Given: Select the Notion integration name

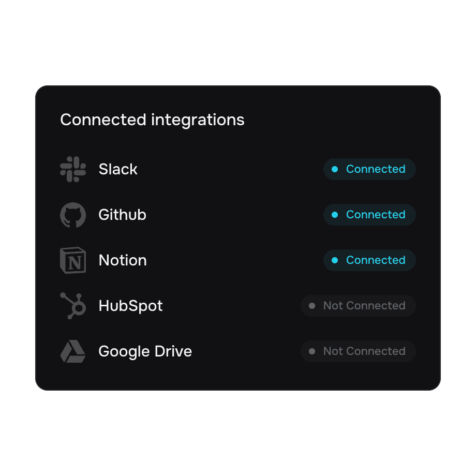Looking at the screenshot, I should click(x=123, y=260).
